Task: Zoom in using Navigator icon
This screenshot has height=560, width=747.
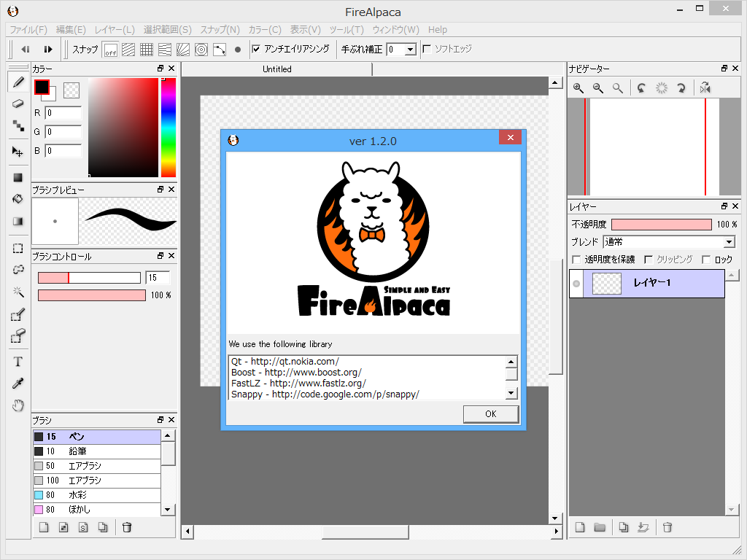Action: click(x=578, y=88)
